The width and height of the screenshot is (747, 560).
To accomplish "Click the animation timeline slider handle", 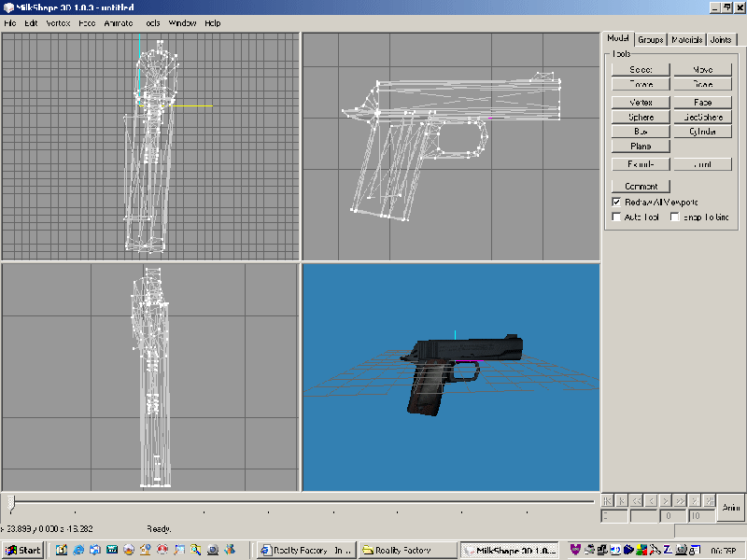I will pyautogui.click(x=11, y=503).
